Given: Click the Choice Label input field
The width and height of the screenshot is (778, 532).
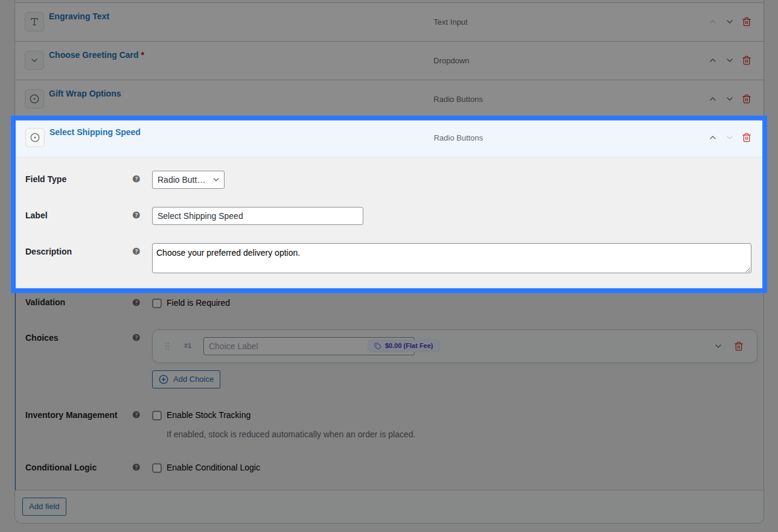Looking at the screenshot, I should coord(309,346).
